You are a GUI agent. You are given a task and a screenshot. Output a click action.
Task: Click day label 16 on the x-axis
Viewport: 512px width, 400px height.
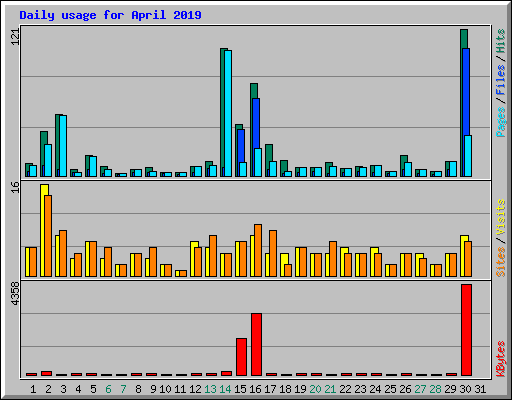tap(255, 389)
